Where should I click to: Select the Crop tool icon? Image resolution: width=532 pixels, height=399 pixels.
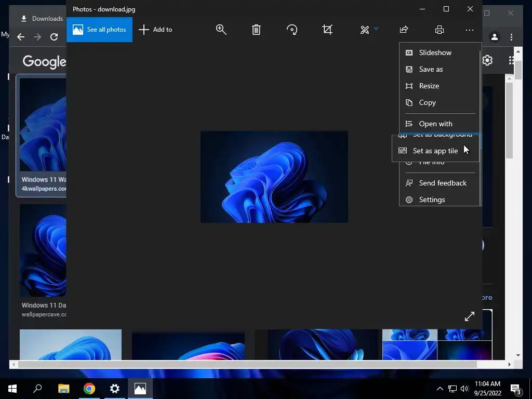click(x=327, y=30)
